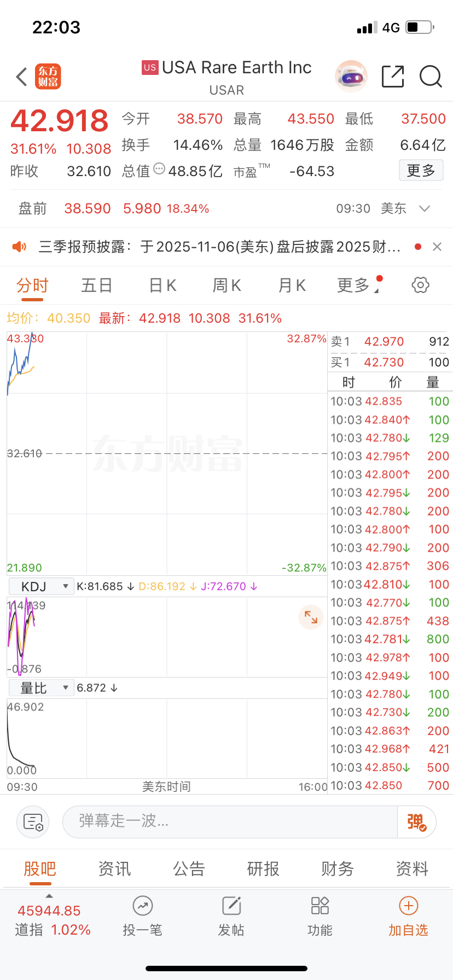Switch to the 五日 chart tab

click(x=97, y=285)
